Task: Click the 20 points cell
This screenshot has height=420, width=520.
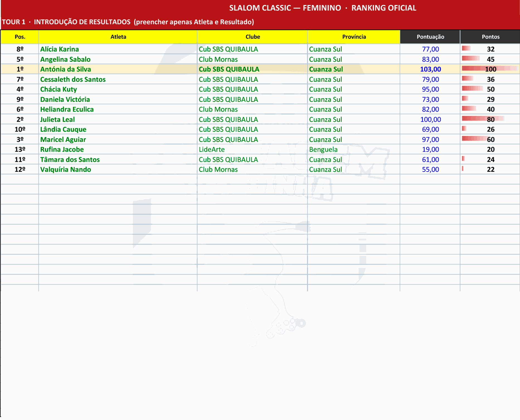Action: pos(490,149)
